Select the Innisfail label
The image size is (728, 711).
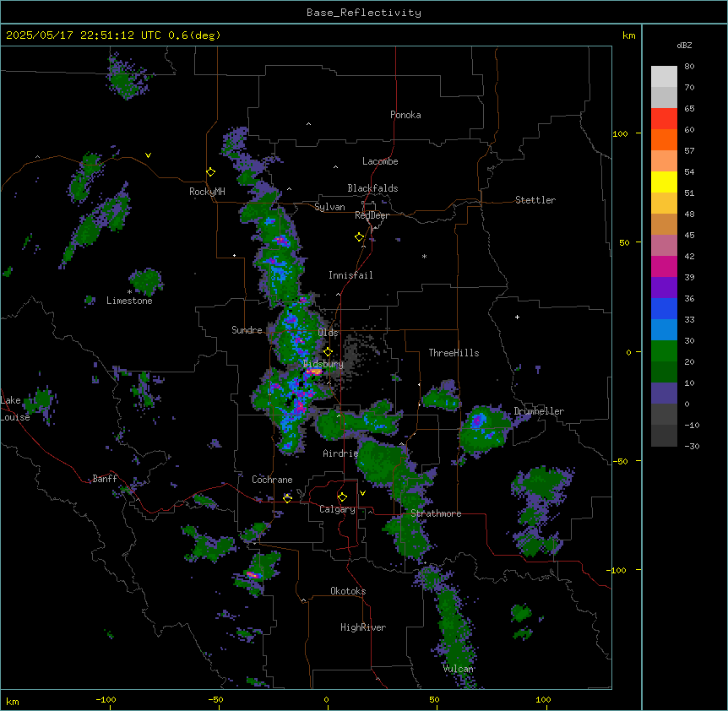(x=350, y=275)
